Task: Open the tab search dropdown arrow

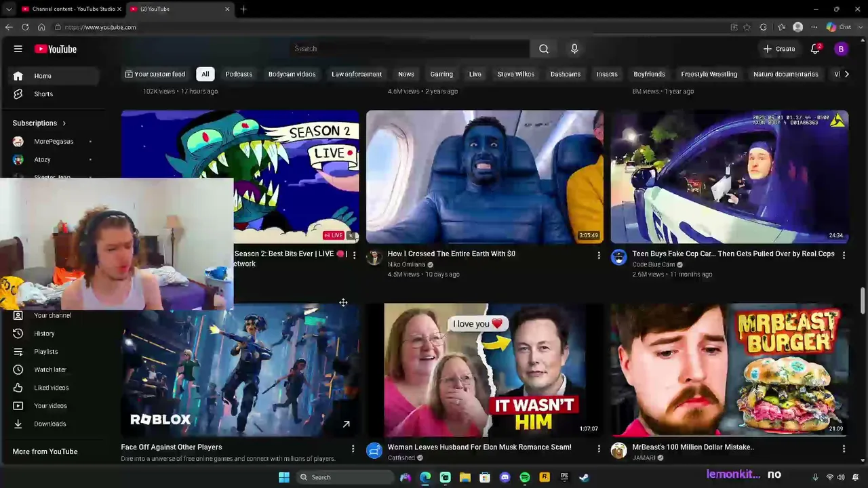Action: point(9,9)
